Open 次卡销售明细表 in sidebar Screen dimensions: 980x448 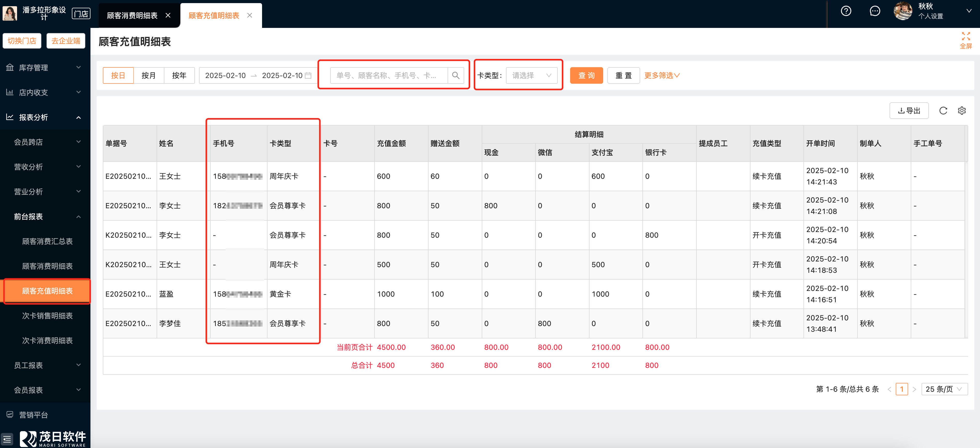tap(47, 316)
